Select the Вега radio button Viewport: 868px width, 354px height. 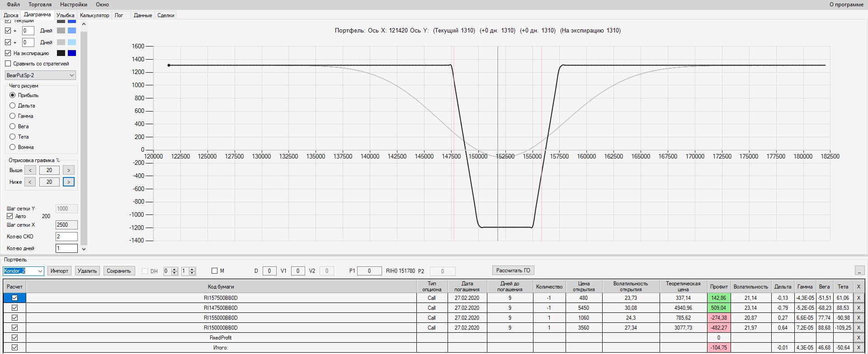(x=13, y=126)
